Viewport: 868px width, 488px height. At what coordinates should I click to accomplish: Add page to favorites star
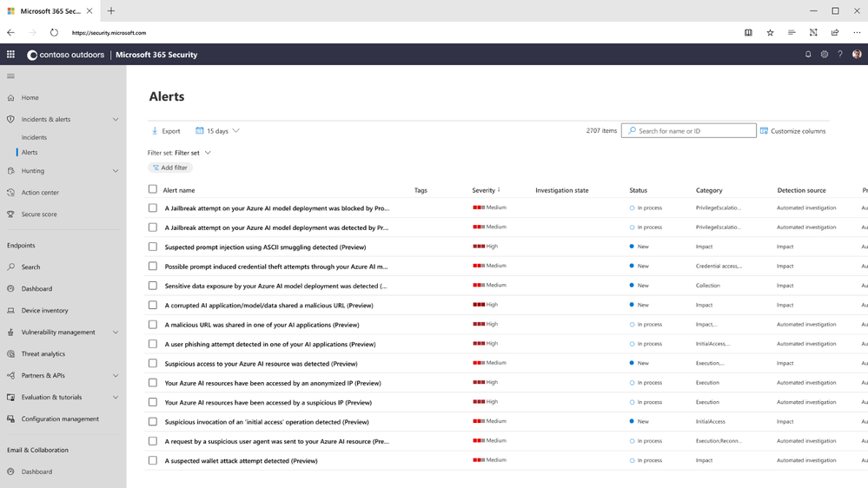coord(770,33)
